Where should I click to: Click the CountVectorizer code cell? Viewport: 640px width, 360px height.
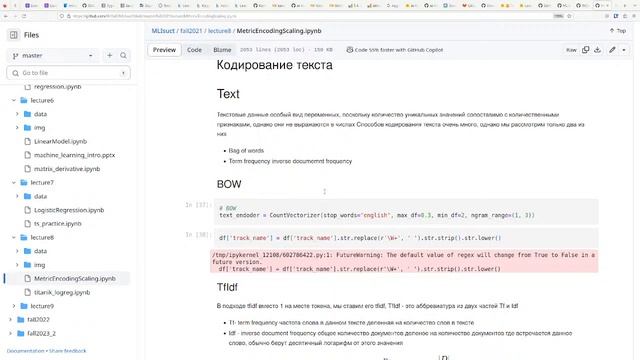[406, 212]
